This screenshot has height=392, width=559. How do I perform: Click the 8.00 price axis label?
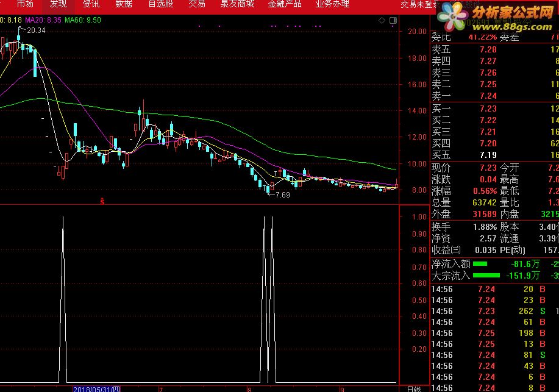pos(419,190)
